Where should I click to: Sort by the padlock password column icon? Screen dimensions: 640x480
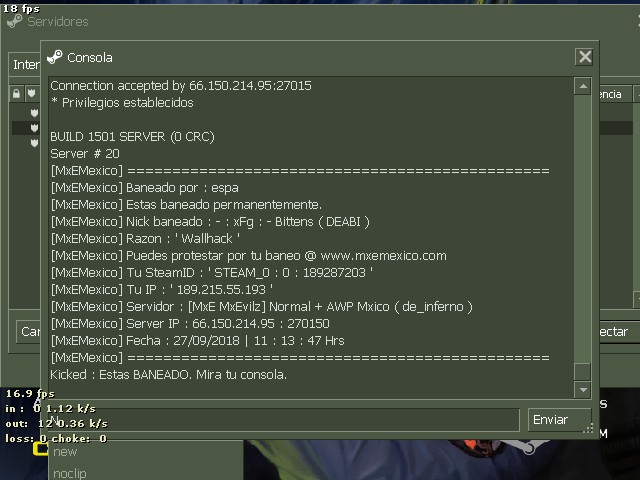[x=16, y=94]
